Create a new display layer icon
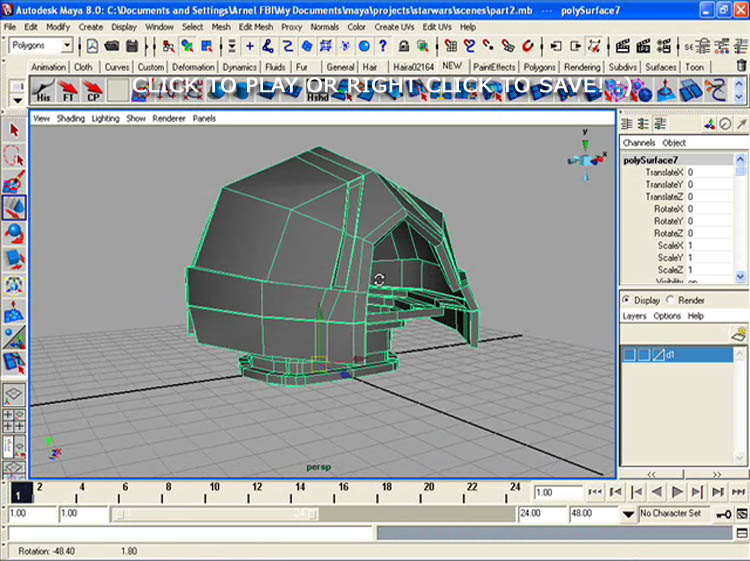The width and height of the screenshot is (750, 561). (738, 336)
